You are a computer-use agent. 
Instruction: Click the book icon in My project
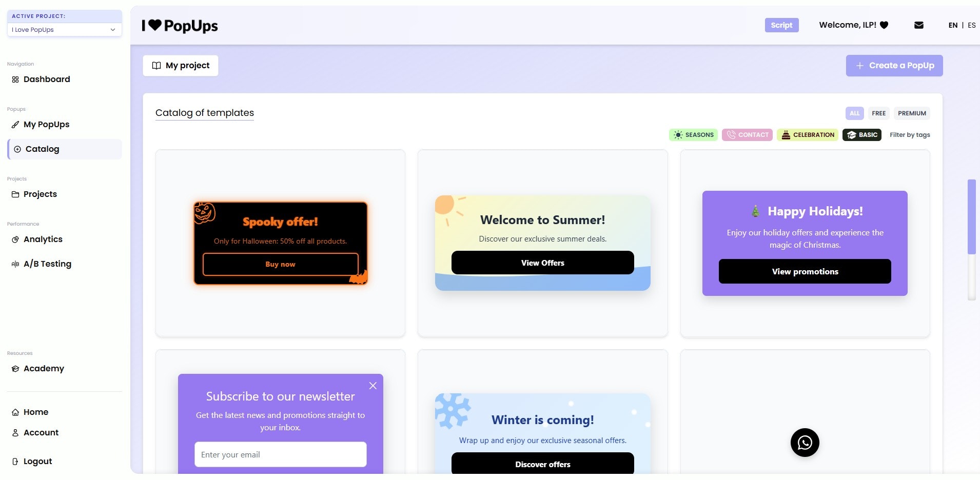(156, 66)
